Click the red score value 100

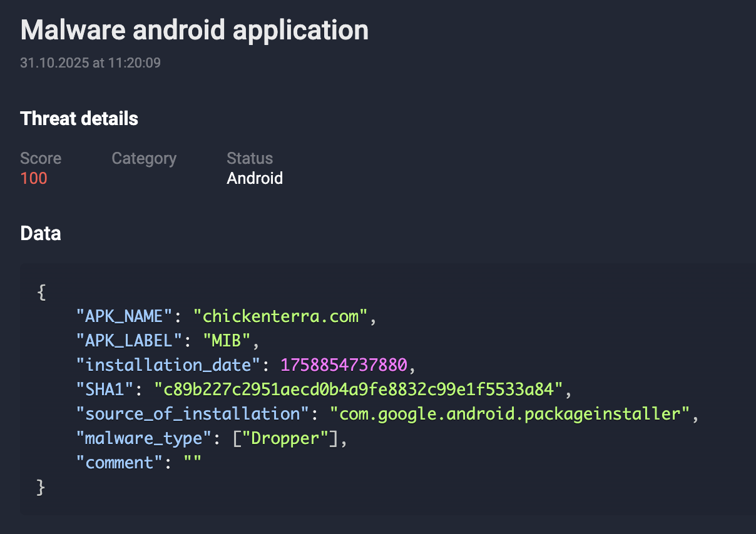[34, 179]
